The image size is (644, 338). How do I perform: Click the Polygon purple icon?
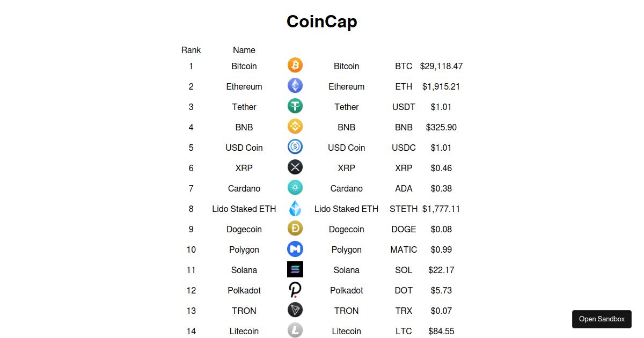tap(295, 248)
